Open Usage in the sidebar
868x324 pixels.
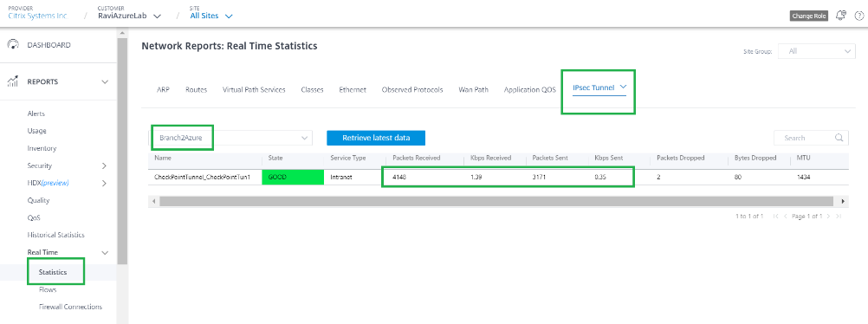coord(36,131)
